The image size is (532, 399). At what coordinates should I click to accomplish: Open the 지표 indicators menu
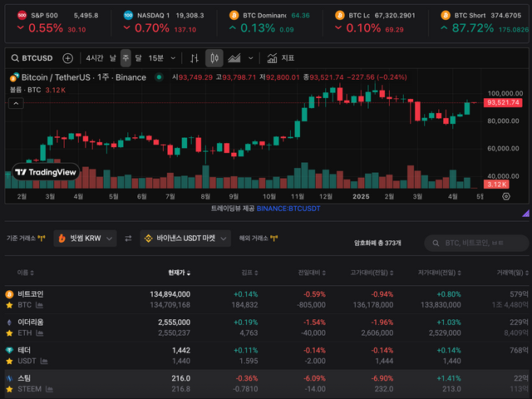281,58
